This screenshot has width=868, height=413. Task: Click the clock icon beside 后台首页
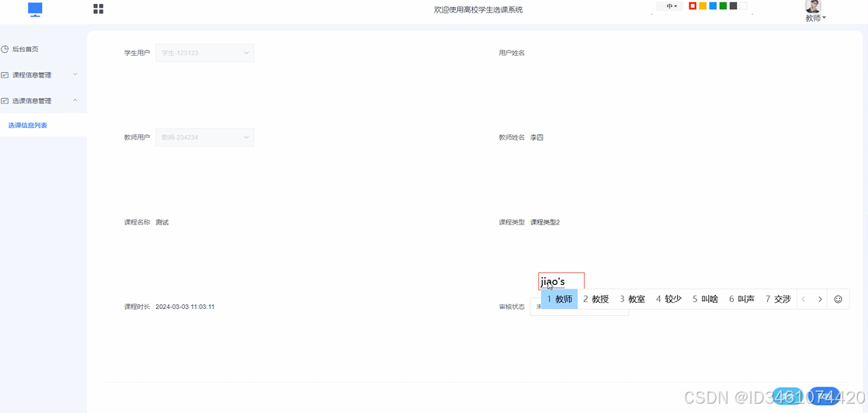pyautogui.click(x=5, y=49)
